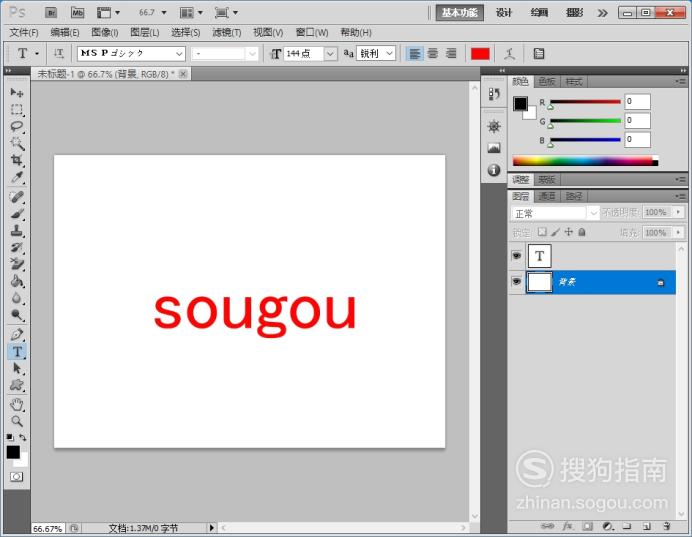Switch to the 设计 workspace
The image size is (692, 537).
[x=504, y=13]
